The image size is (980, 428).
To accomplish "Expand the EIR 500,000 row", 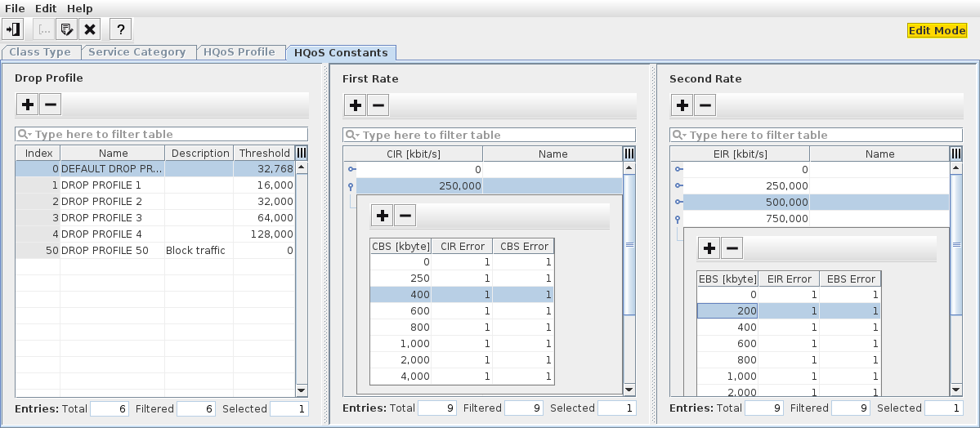I will [678, 203].
